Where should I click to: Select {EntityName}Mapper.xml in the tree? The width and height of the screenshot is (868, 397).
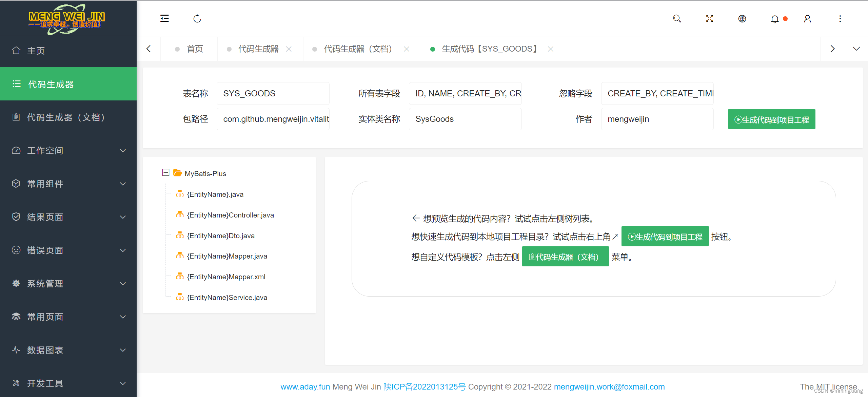pos(226,277)
